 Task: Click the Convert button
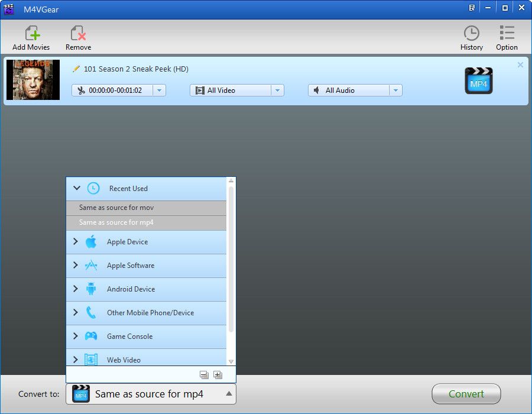pos(466,394)
